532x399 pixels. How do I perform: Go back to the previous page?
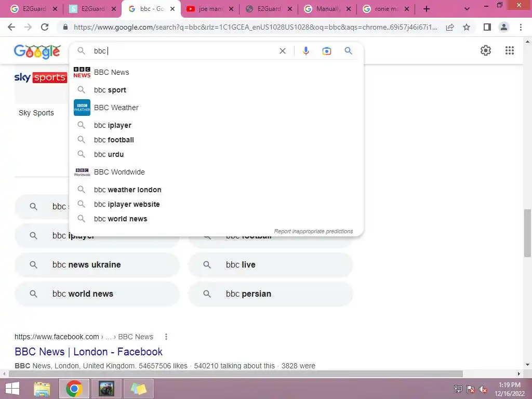tap(11, 27)
